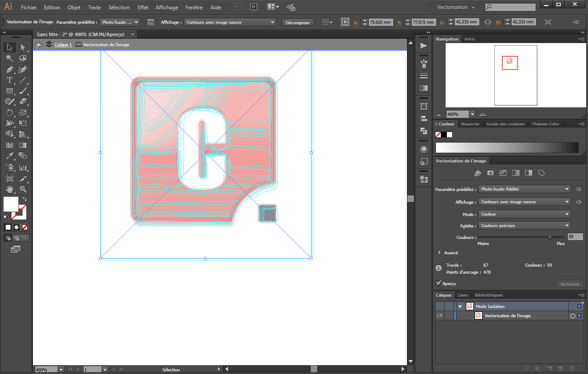Viewport: 588px width, 374px height.
Task: Click the High Color camera preset icon
Action: [490, 173]
